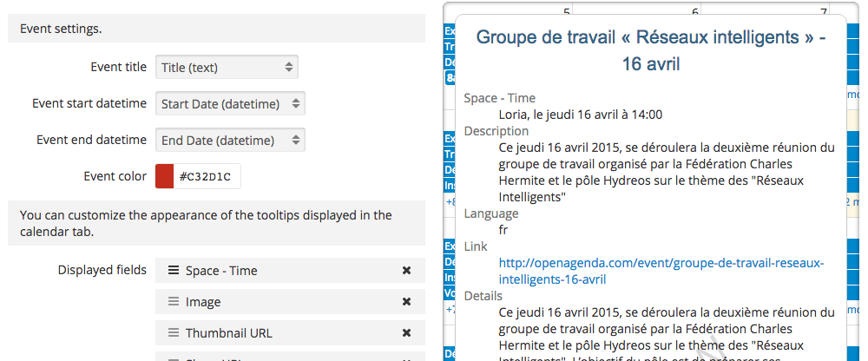868x361 pixels.
Task: Remove the Thumbnail URL displayed field
Action: (406, 333)
